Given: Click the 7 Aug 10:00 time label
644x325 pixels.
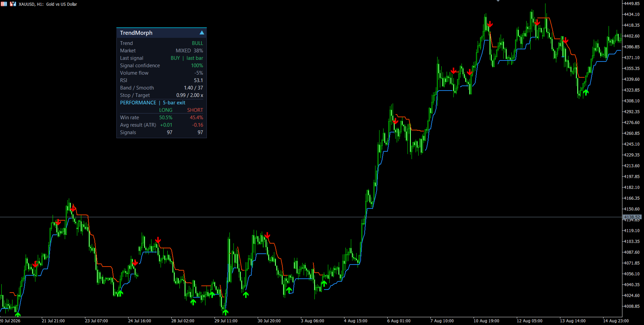Looking at the screenshot, I should pos(442,321).
